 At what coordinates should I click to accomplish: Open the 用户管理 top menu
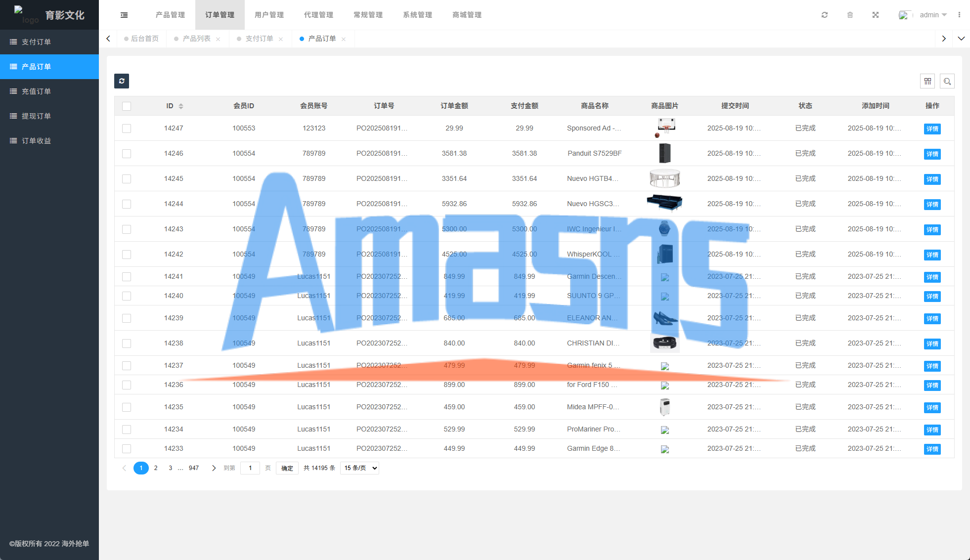click(x=269, y=15)
